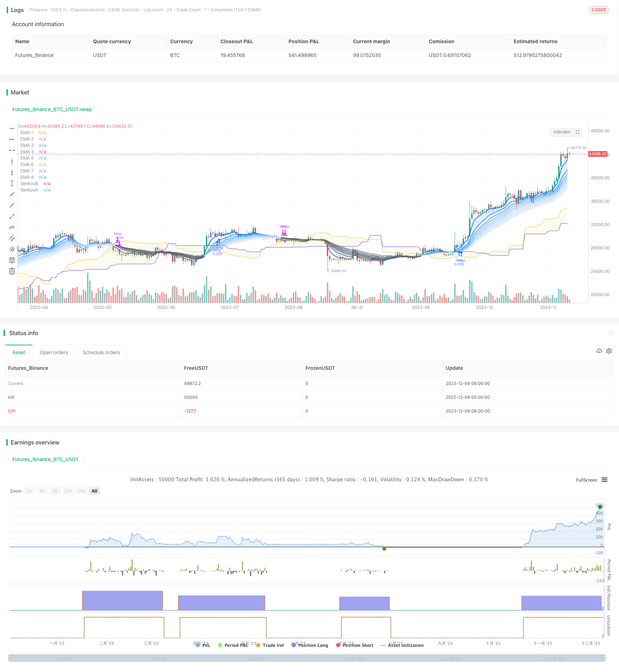Toggle EMA 1 indicator legend entry
This screenshot has width=619, height=672.
tap(33, 133)
